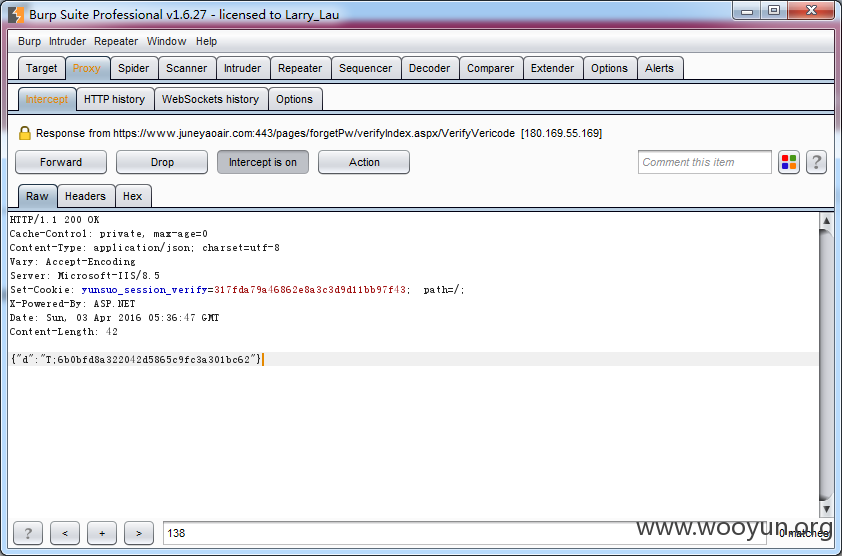This screenshot has width=842, height=556.
Task: Switch to the Headers view tab
Action: (x=85, y=196)
